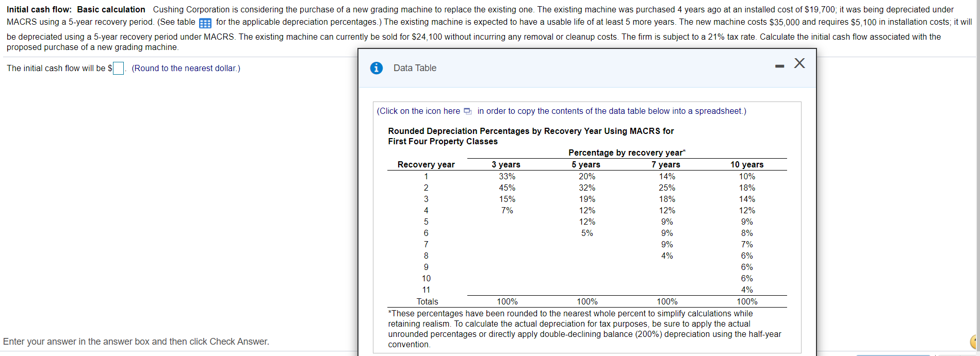Click the answer input box after the dollar sign
The width and height of the screenshot is (980, 356).
118,68
